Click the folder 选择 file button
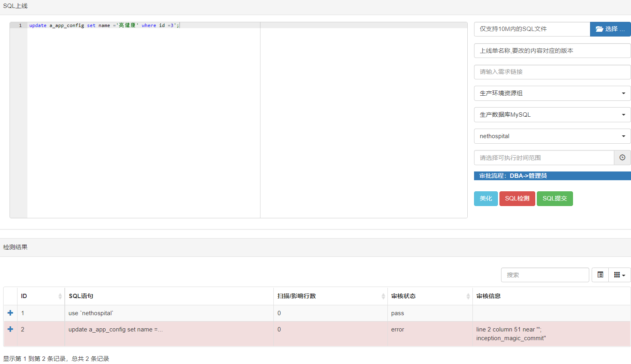The width and height of the screenshot is (631, 364). 610,29
